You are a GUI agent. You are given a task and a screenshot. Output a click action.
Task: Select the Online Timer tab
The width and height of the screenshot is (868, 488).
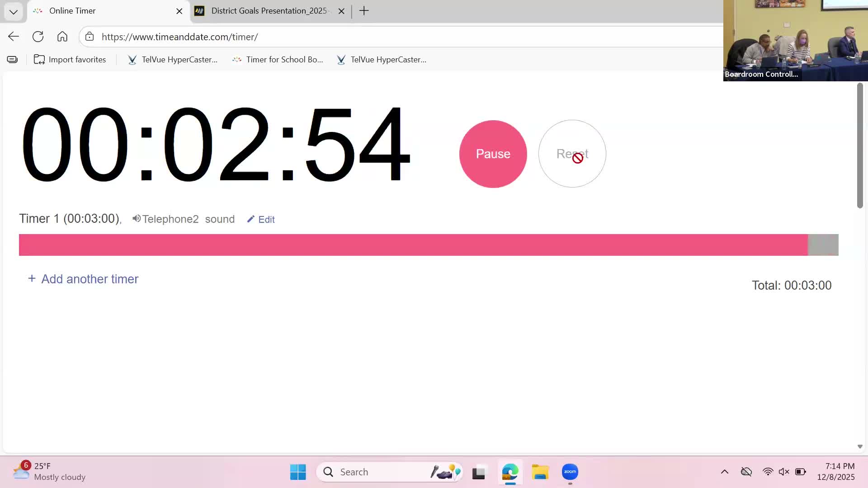(x=72, y=11)
